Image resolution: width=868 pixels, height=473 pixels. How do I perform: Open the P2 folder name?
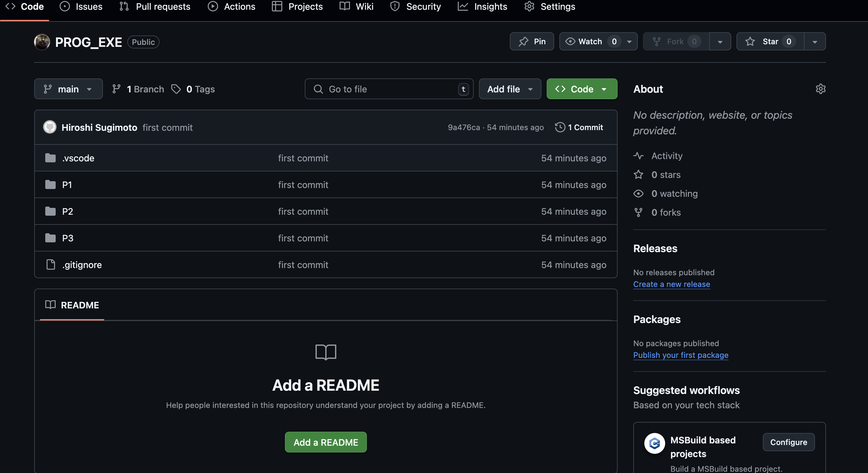68,211
